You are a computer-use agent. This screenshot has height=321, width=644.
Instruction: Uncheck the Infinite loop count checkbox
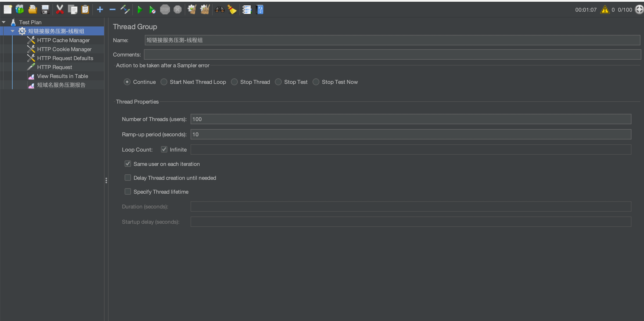point(164,150)
